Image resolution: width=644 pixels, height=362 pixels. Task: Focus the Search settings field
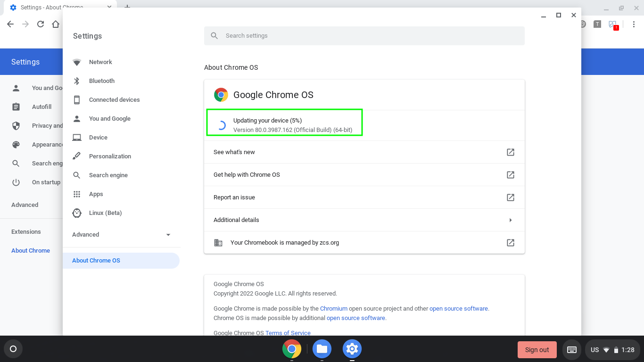pos(364,36)
